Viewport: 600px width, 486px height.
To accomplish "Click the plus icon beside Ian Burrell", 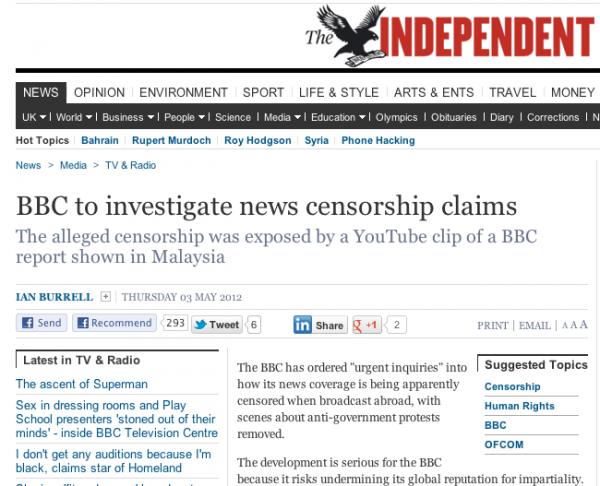I will tap(106, 297).
